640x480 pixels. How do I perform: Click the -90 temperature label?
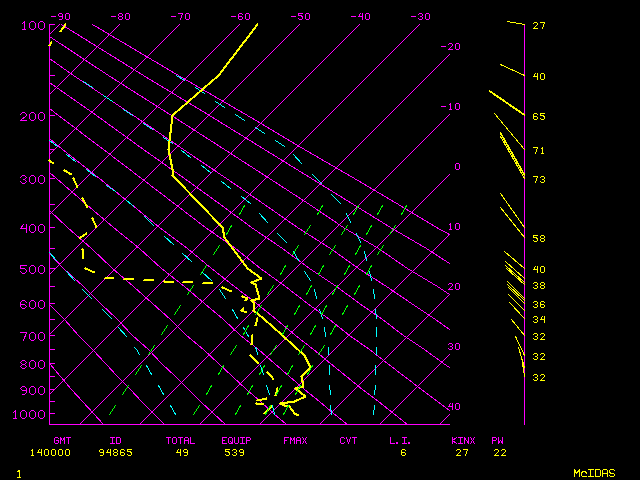(61, 17)
